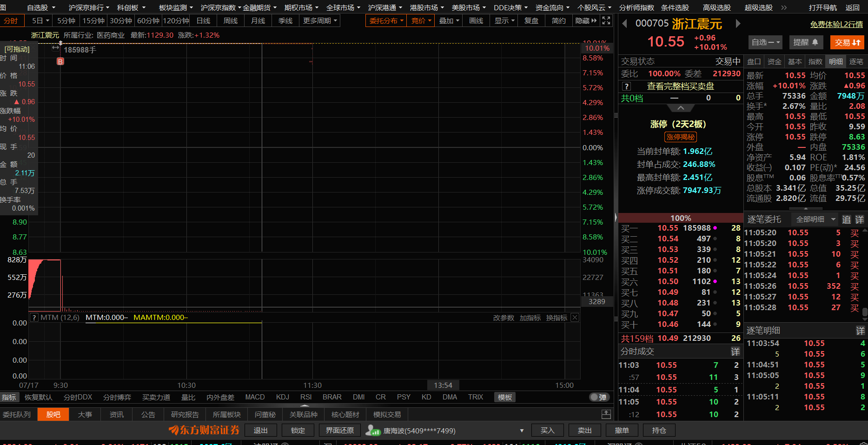The width and height of the screenshot is (868, 445).
Task: Switch to the 逐笔 info tab
Action: click(x=856, y=61)
